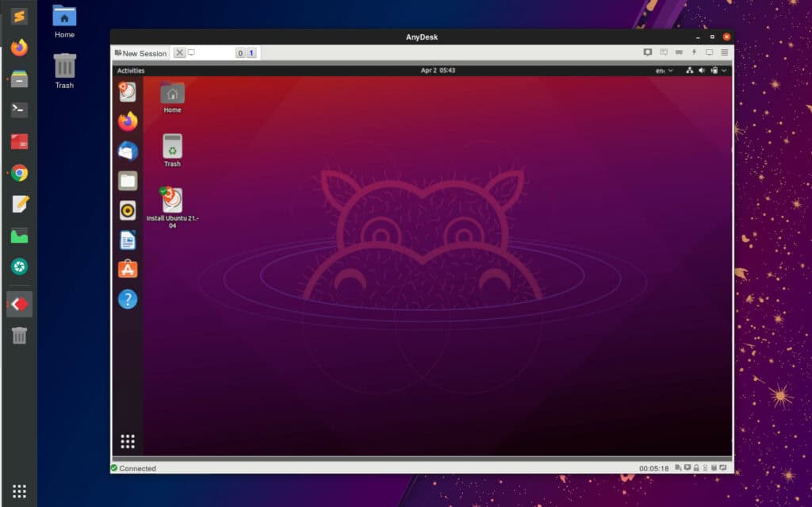Open the notes pencil app in local dock
812x507 pixels.
19,204
